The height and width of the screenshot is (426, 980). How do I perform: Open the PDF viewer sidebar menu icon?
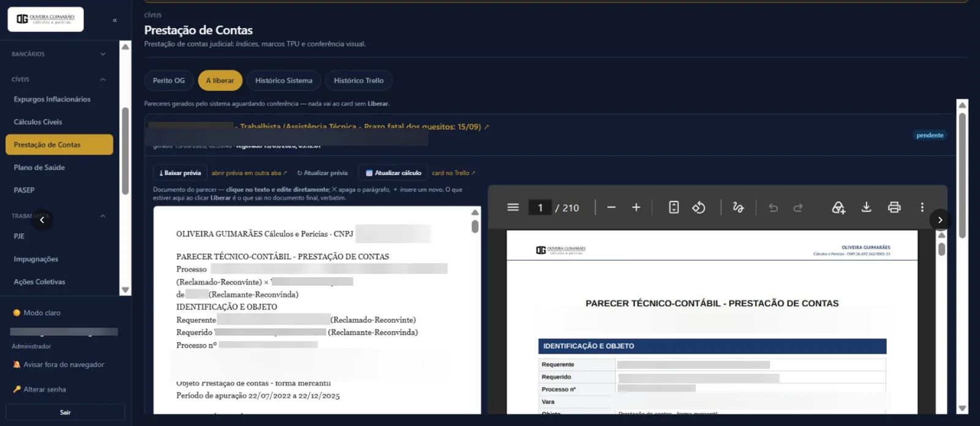[513, 207]
